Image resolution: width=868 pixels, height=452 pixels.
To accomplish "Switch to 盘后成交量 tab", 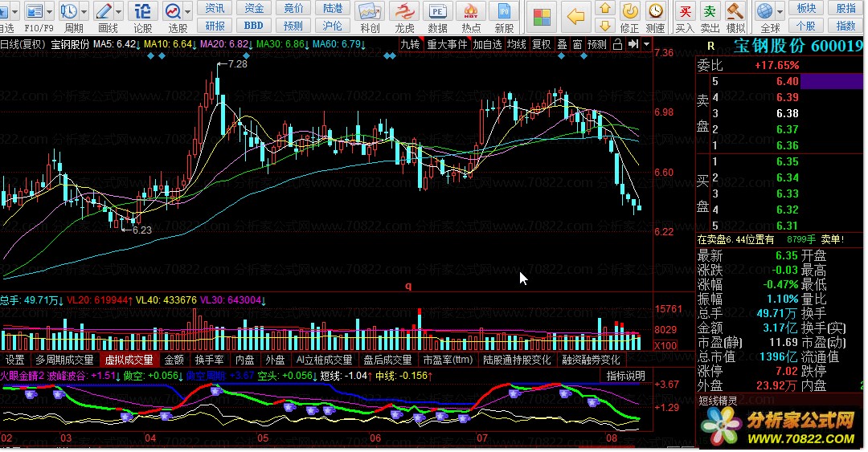I will 387,360.
